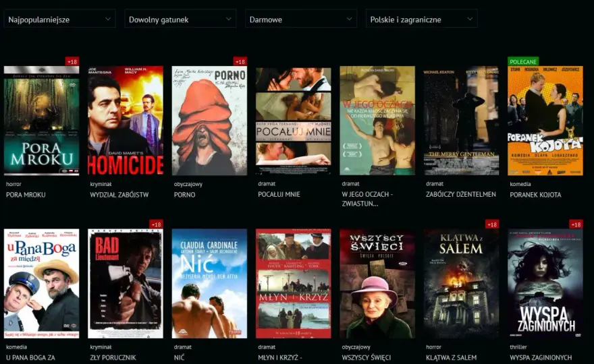Click the WYDZIAŁ ZABÓJSTW title link
The image size is (594, 364).
(119, 195)
